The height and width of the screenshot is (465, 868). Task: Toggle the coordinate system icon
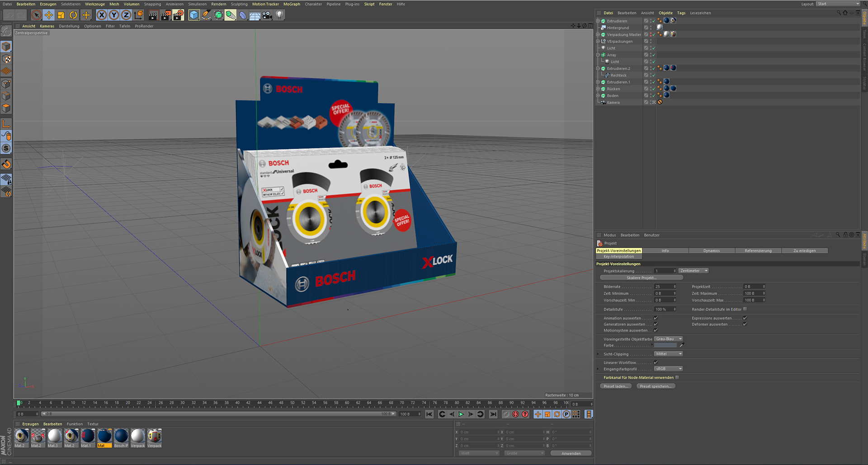139,15
